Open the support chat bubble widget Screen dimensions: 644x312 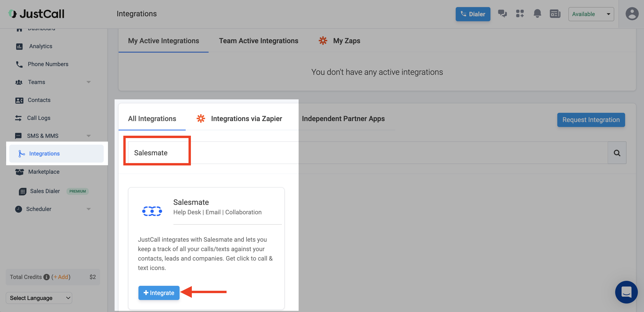pos(626,292)
